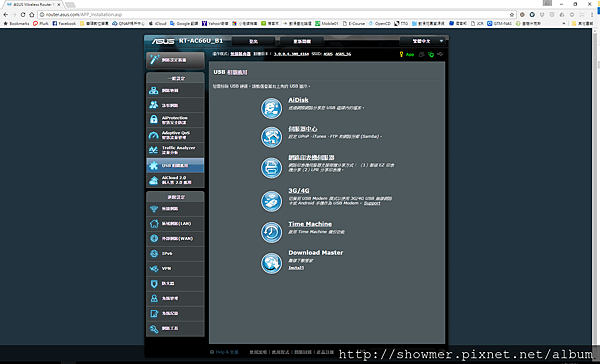The image size is (600, 364).
Task: Open the 3G/4G title link
Action: pos(298,190)
